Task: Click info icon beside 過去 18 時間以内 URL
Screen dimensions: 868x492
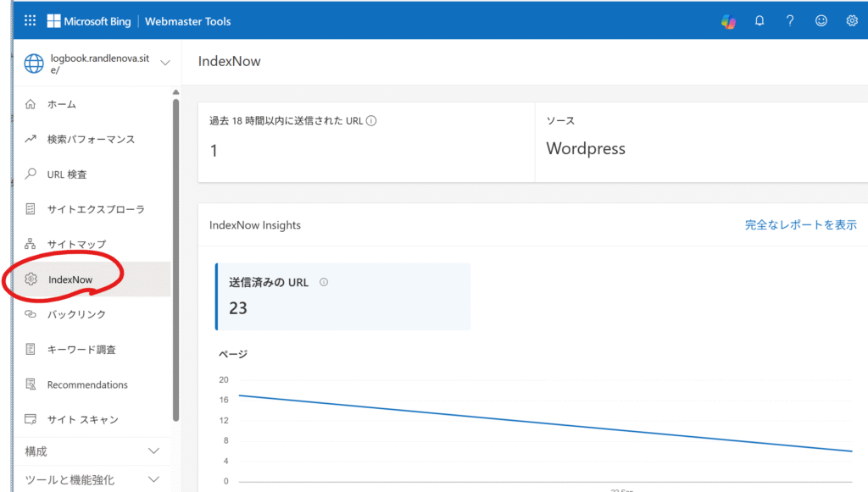Action: point(371,121)
